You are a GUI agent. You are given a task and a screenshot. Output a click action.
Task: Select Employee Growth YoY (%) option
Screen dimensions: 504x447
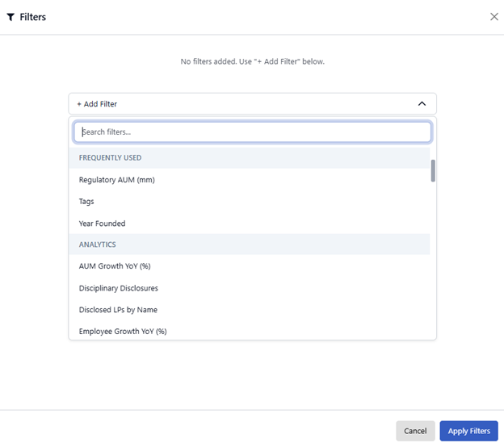(x=123, y=331)
